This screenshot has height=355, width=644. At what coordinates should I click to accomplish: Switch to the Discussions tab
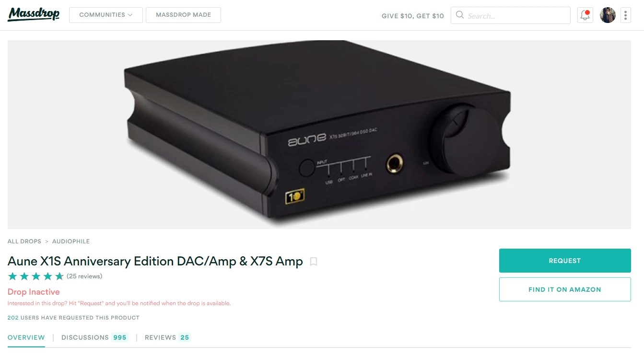[94, 337]
